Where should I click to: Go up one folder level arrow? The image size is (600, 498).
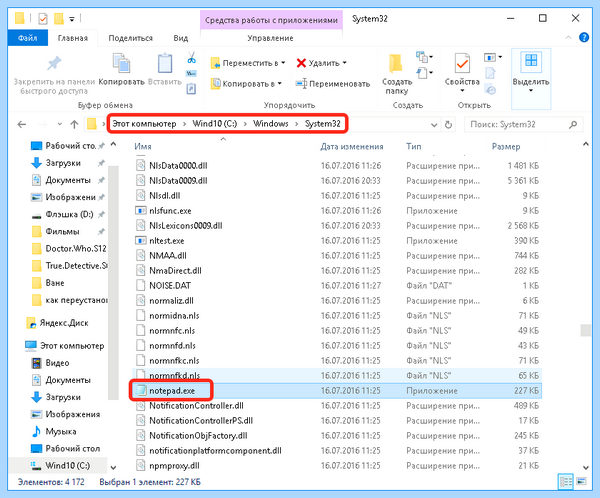coord(74,124)
